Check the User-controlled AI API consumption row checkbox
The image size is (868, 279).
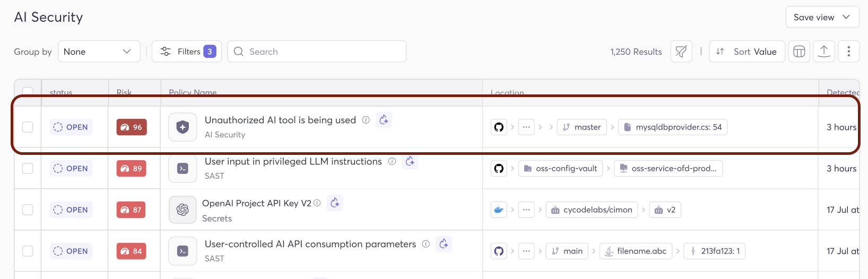(28, 251)
